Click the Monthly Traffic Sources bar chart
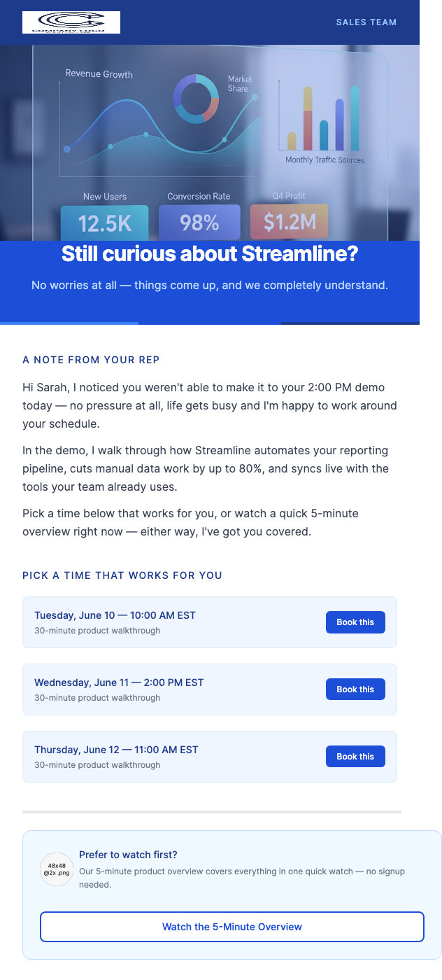This screenshot has height=980, width=442. (322, 119)
